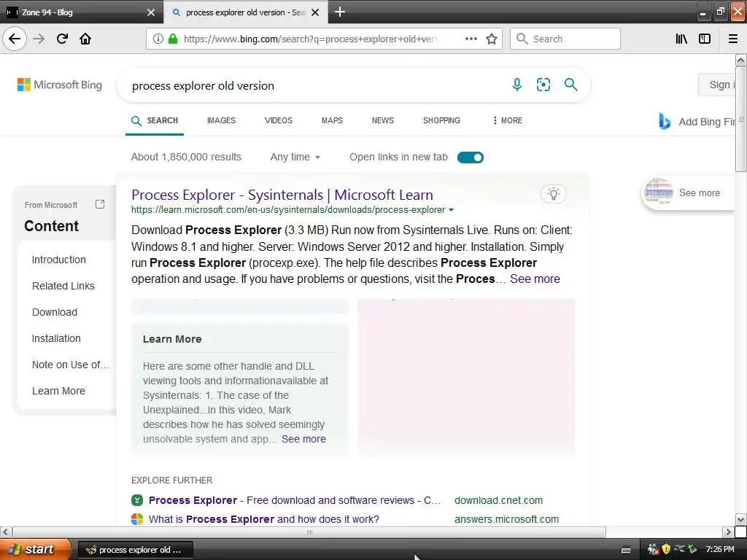Jump to Note on Use of in sidebar
The height and width of the screenshot is (560, 747).
pos(71,365)
